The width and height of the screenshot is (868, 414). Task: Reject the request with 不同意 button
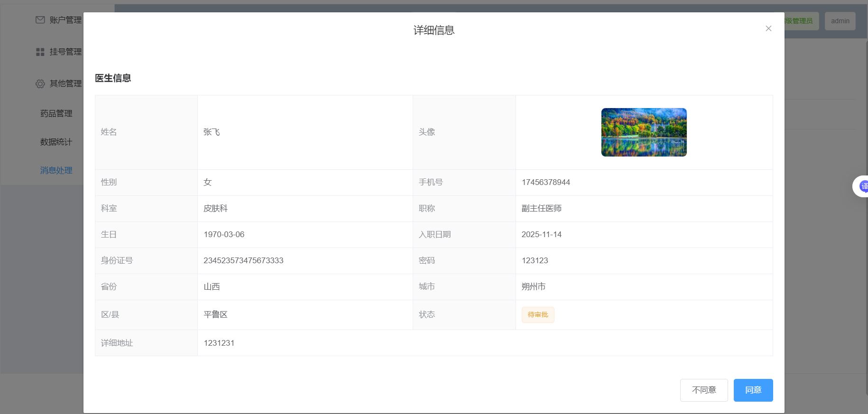tap(703, 390)
